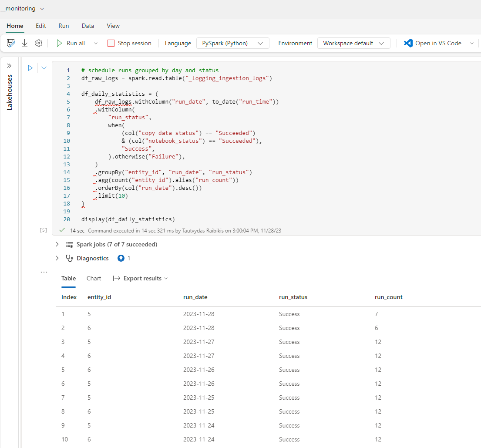Click the entity_id column header
Screen dimensions: 481x448
99,297
